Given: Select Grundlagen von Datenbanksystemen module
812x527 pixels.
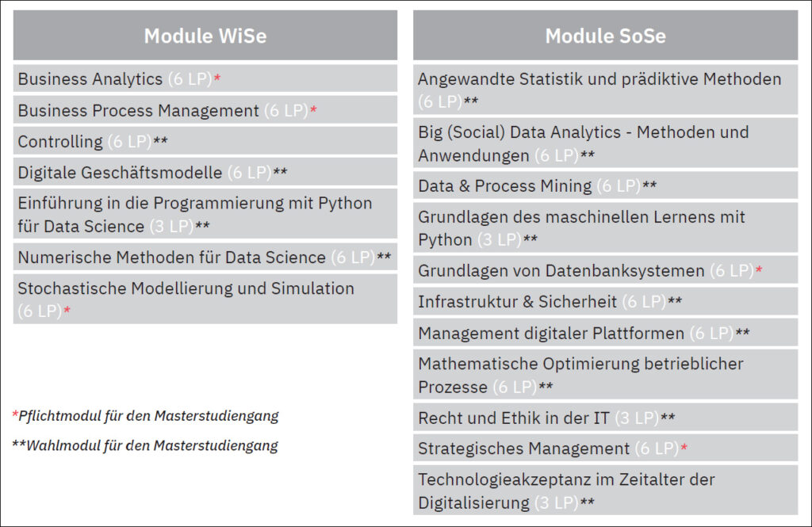Looking at the screenshot, I should pyautogui.click(x=605, y=270).
